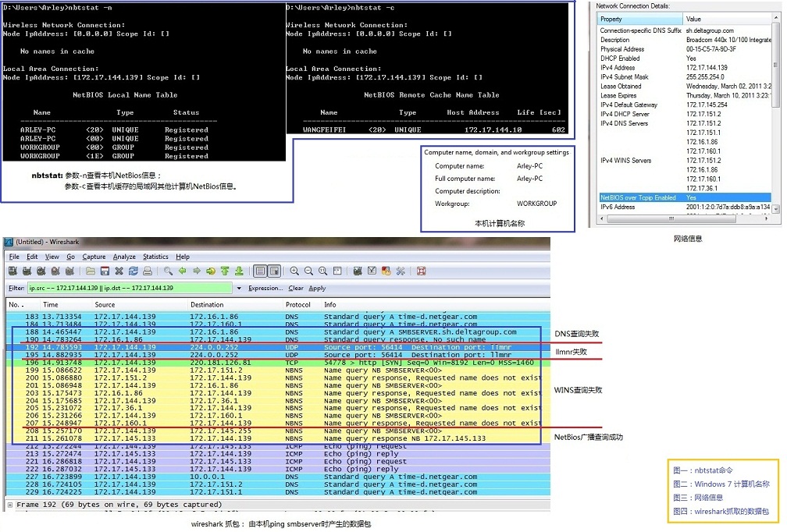The height and width of the screenshot is (532, 787).
Task: Click the Find packet magnifier icon
Action: click(x=168, y=271)
